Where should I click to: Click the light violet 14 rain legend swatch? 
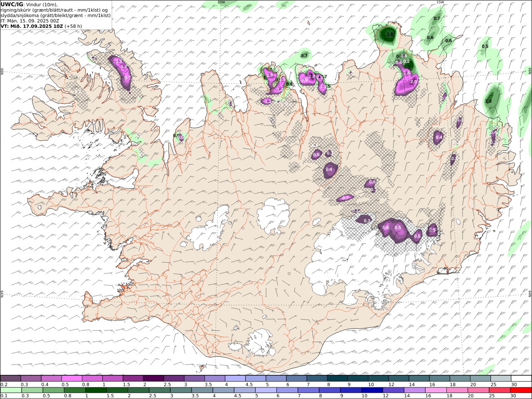tap(414, 390)
